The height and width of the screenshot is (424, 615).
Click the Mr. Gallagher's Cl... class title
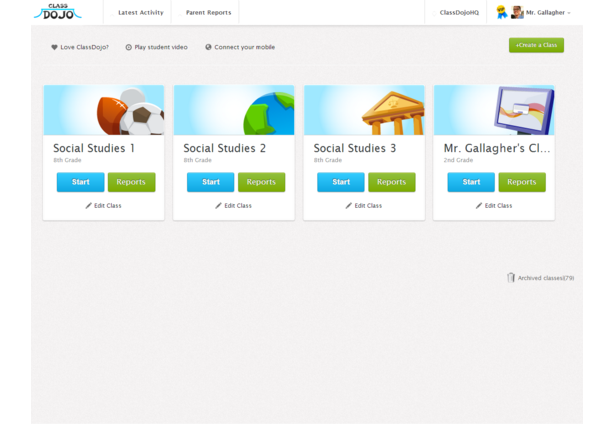(x=497, y=148)
